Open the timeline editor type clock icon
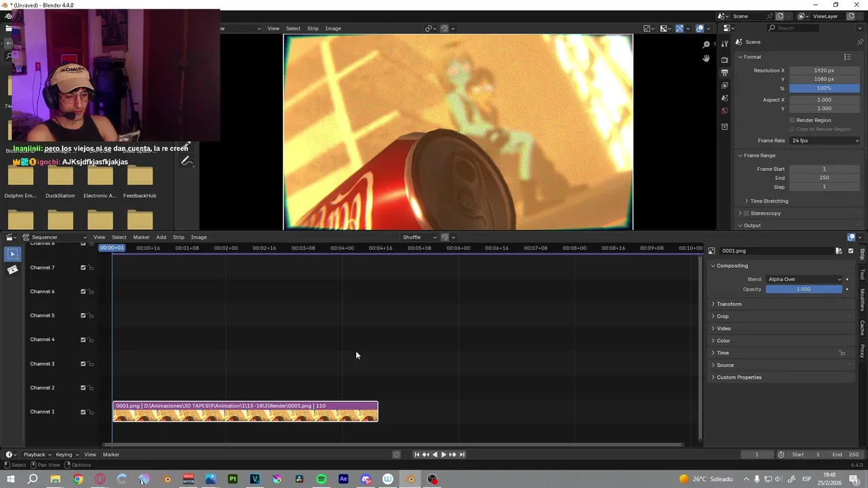868x488 pixels. (x=11, y=455)
